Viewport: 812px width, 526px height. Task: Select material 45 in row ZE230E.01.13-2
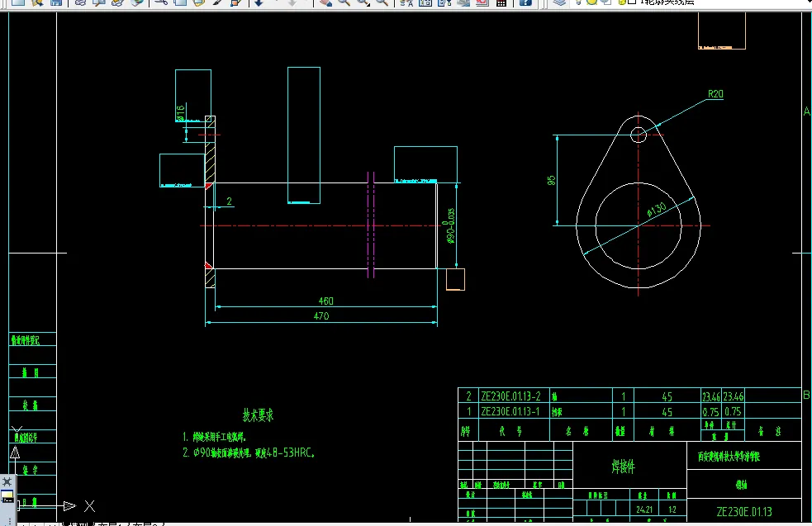click(667, 397)
